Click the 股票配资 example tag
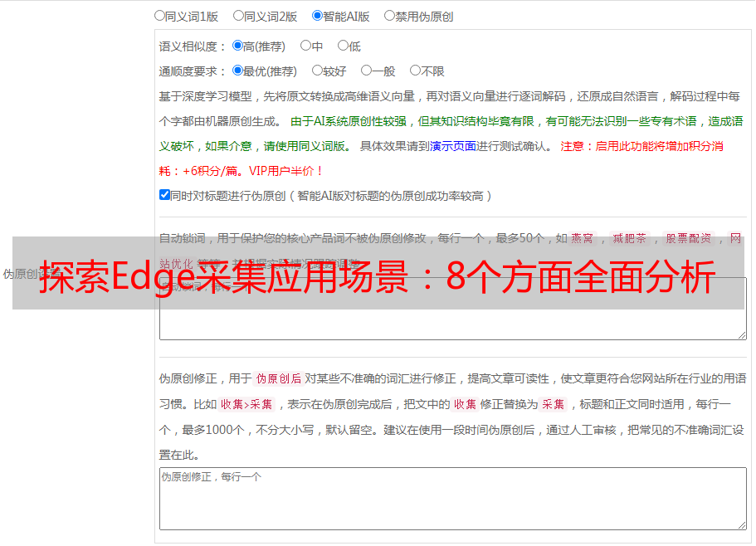The height and width of the screenshot is (546, 756). point(689,238)
